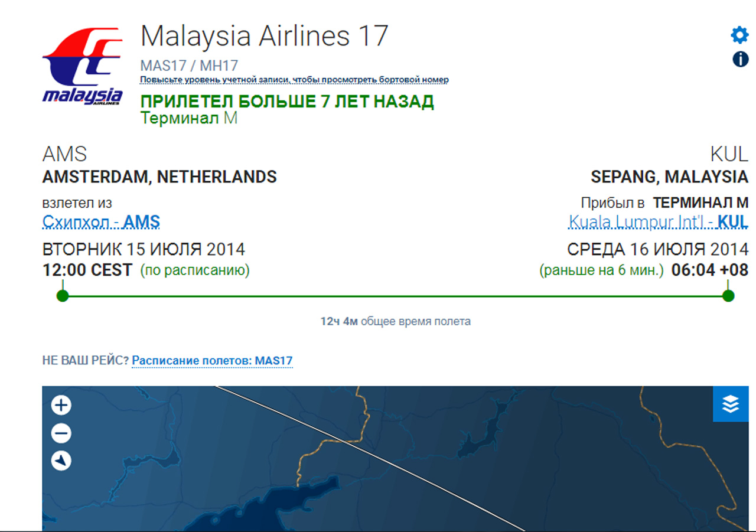Open Расписание полетов: MAS17 link
Image resolution: width=756 pixels, height=532 pixels.
(x=212, y=361)
